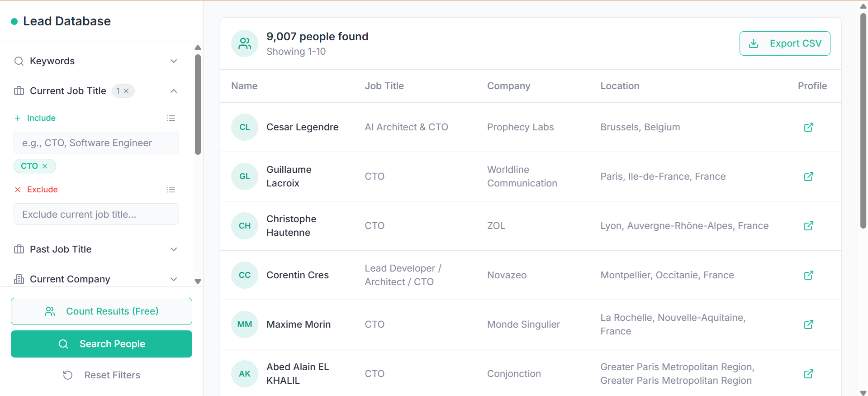Click the Exclude bulk list icon
868x396 pixels.
pyautogui.click(x=171, y=190)
